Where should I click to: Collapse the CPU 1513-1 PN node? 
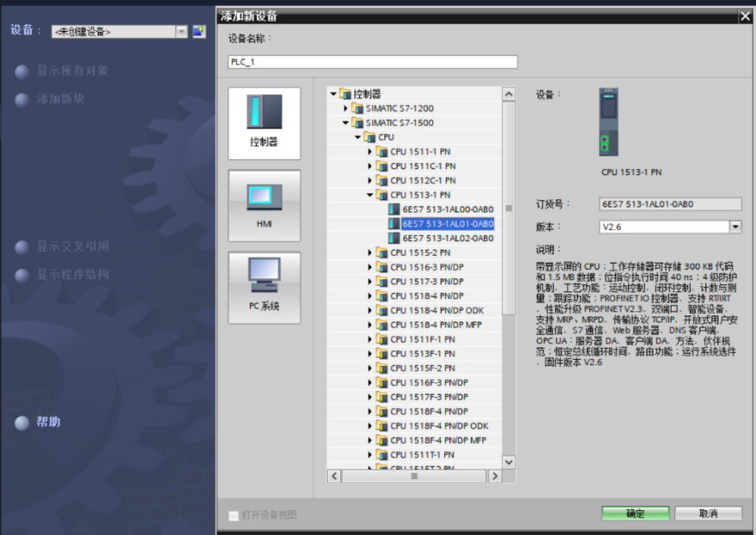tap(369, 195)
